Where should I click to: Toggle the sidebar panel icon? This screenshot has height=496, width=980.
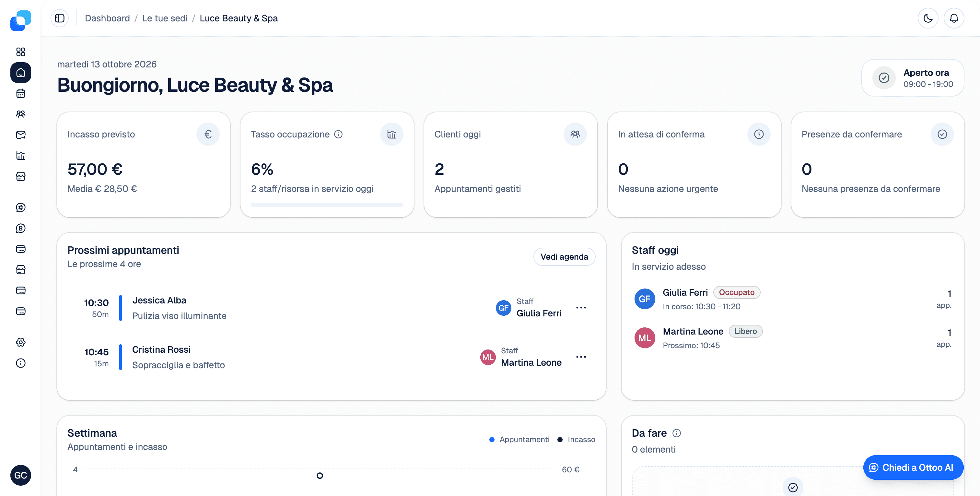pyautogui.click(x=60, y=18)
